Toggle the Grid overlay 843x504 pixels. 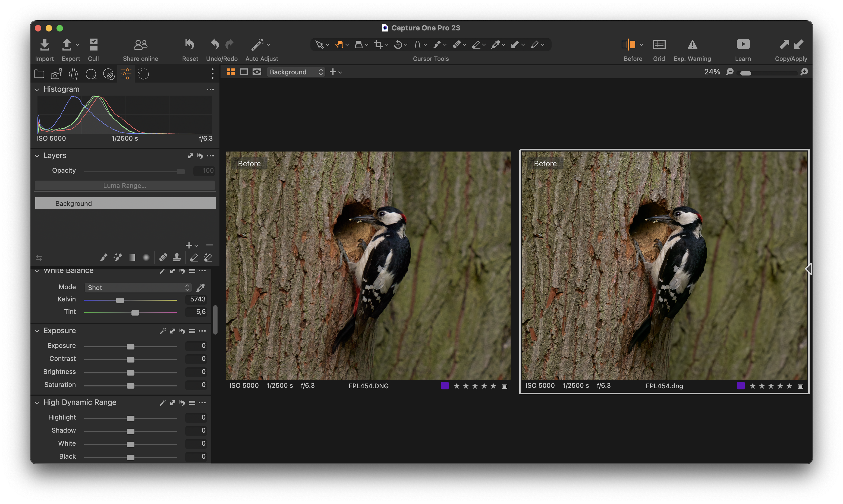pyautogui.click(x=659, y=45)
